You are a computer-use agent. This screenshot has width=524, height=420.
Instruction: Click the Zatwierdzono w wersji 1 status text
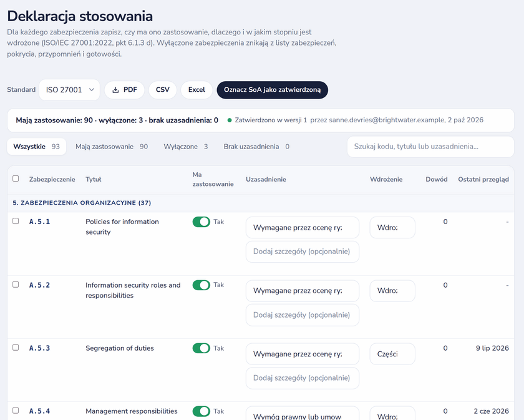click(271, 120)
